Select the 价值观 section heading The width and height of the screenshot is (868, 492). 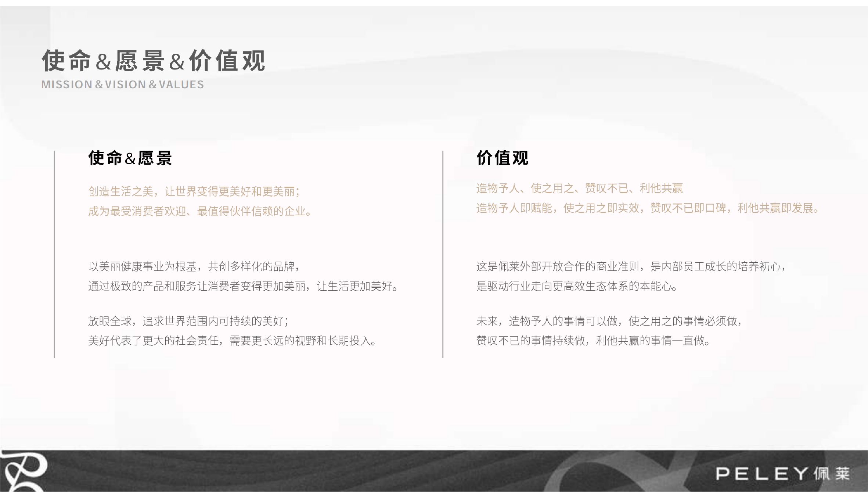coord(502,158)
